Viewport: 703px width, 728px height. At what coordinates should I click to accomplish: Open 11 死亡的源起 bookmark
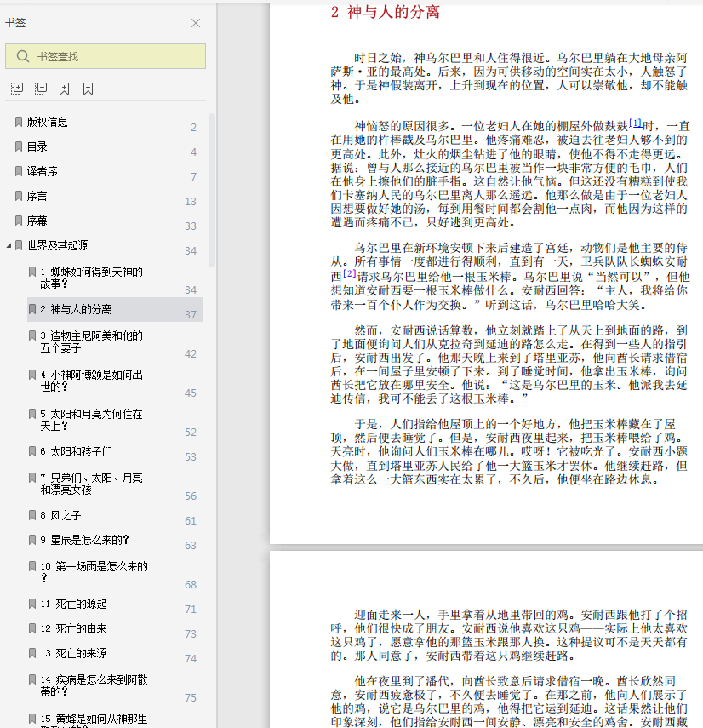pos(74,604)
